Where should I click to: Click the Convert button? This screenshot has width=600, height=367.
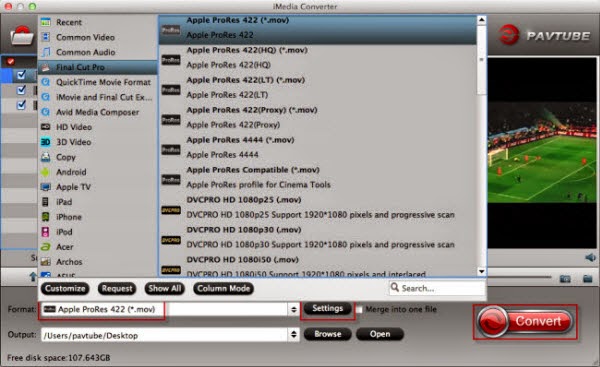525,321
